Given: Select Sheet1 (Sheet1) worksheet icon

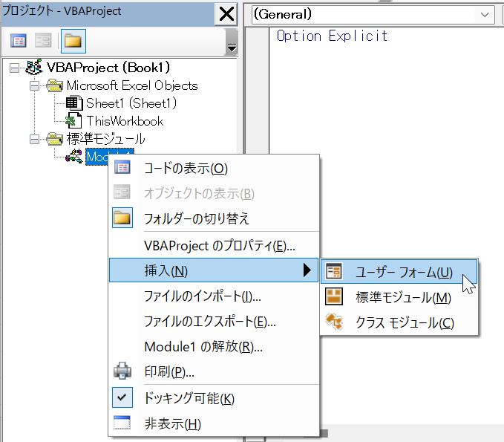Looking at the screenshot, I should click(74, 103).
